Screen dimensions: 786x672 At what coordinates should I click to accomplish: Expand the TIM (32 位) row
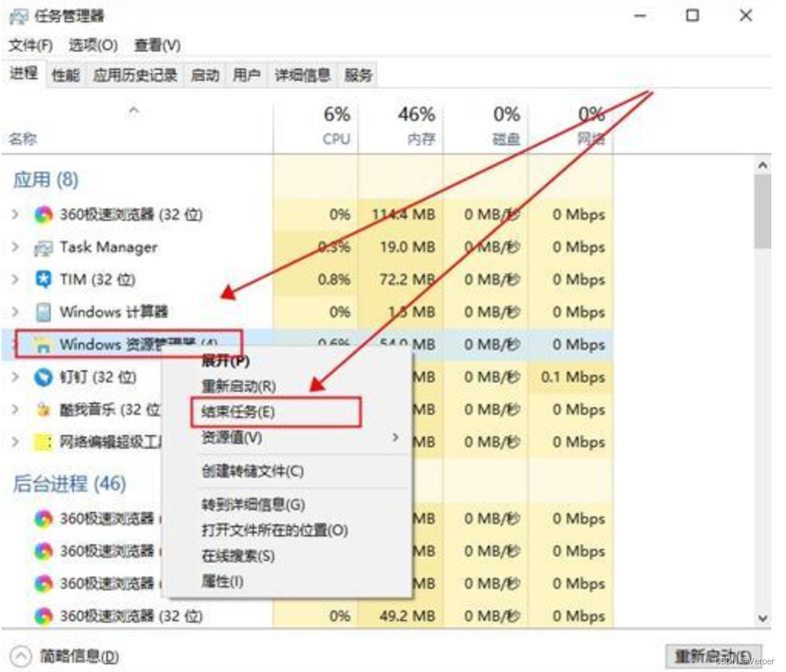pyautogui.click(x=15, y=279)
